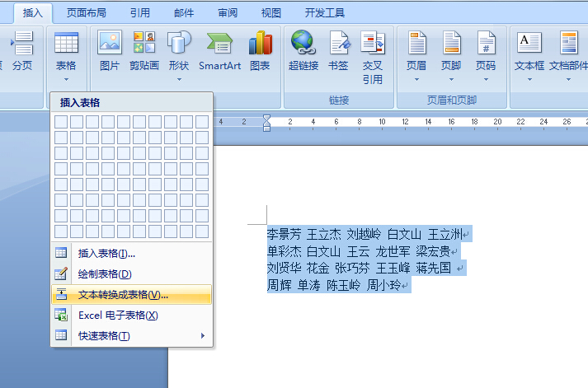Switch to the 页面布局 ribbon tab
This screenshot has height=388, width=588.
point(87,13)
